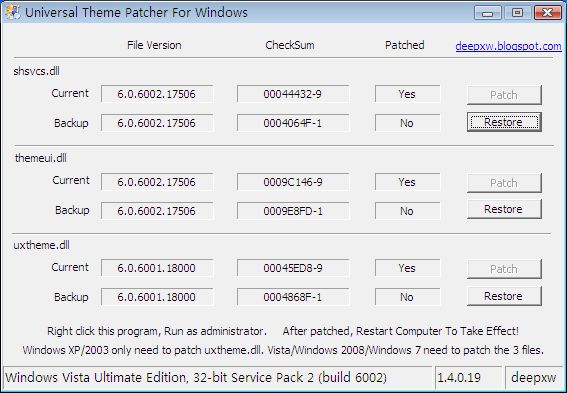Maximize the Universal Theme Patcher window
Viewport: 567px width, 393px height.
(x=517, y=13)
